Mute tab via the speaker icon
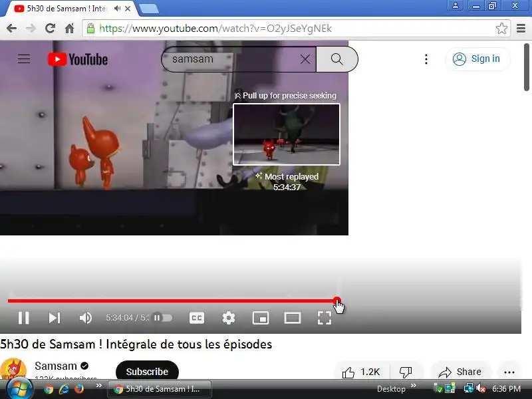532x399 pixels. point(118,9)
